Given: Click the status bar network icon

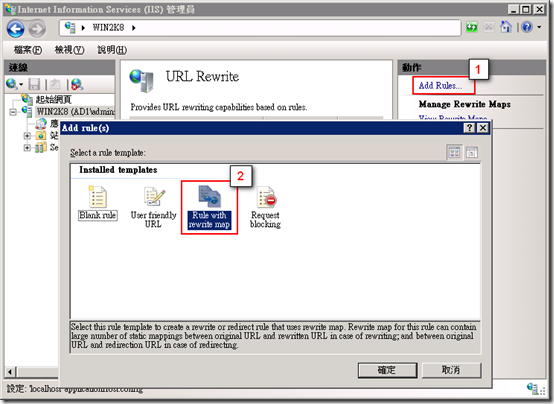Looking at the screenshot, I should 532,388.
